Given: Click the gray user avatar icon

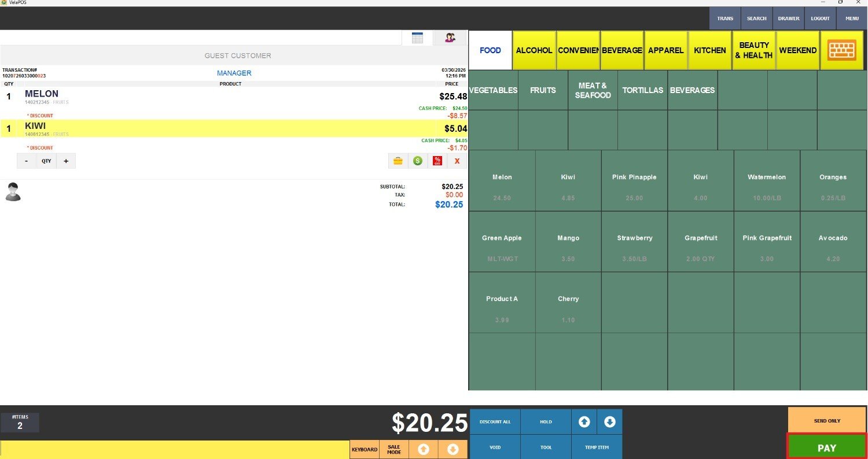Looking at the screenshot, I should [13, 192].
